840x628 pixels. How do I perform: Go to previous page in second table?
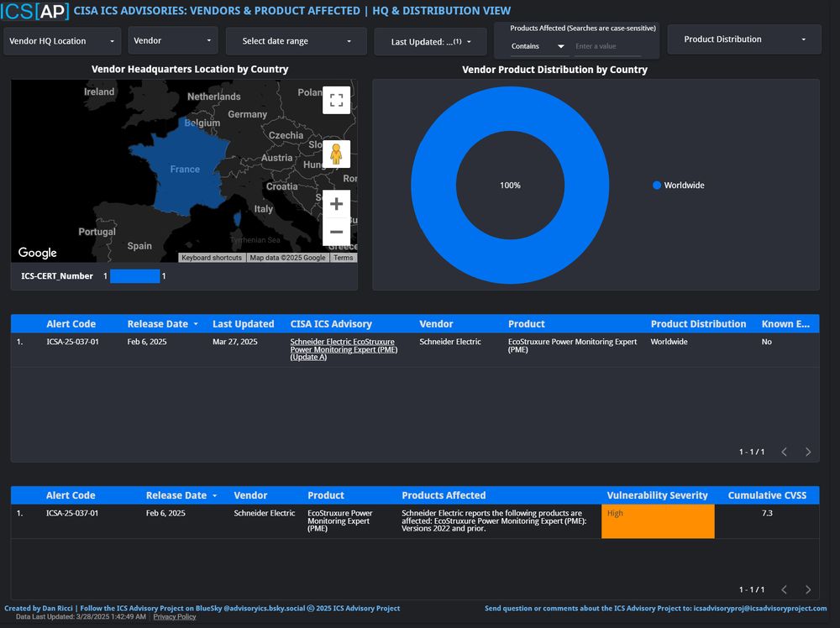[785, 589]
